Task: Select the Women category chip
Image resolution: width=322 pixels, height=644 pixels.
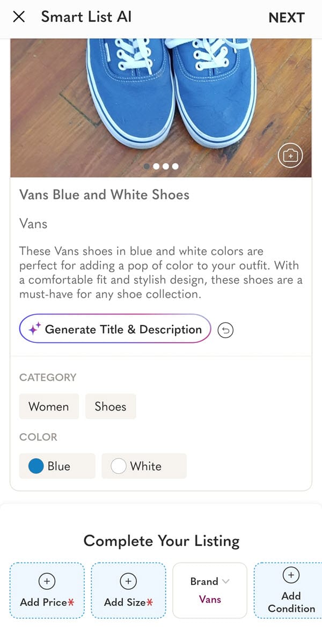Action: tap(49, 406)
